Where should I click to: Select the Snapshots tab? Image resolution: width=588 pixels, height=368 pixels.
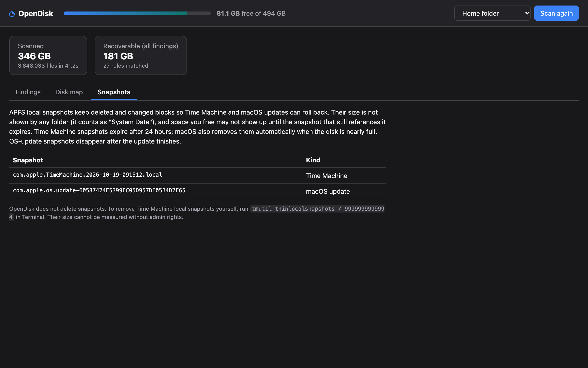(114, 92)
